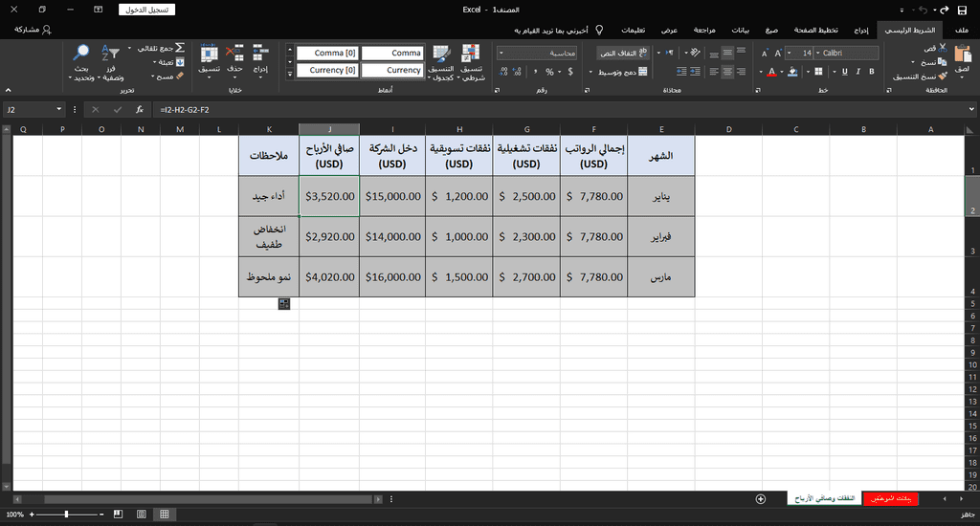
Task: Open the Name Box dropdown arrow
Action: [x=59, y=110]
